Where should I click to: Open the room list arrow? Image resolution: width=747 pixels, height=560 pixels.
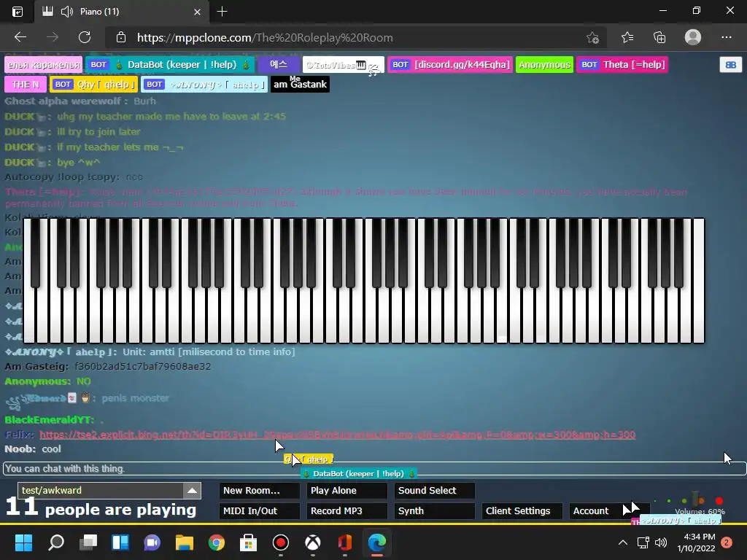coord(192,491)
